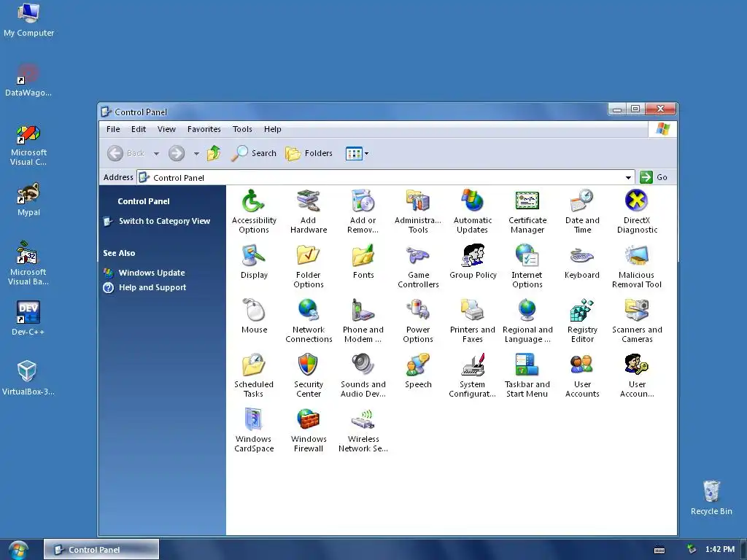The height and width of the screenshot is (560, 747).
Task: Click the Start button orb
Action: 18,550
